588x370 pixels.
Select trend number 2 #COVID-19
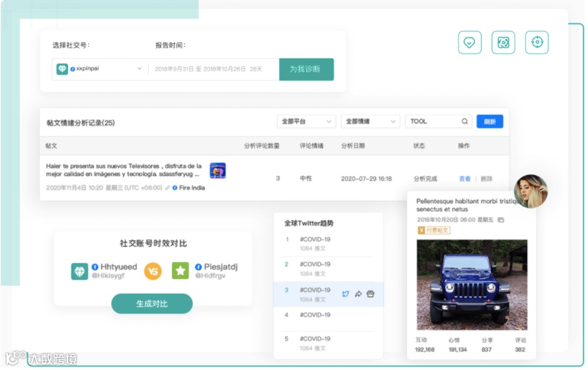[328, 269]
